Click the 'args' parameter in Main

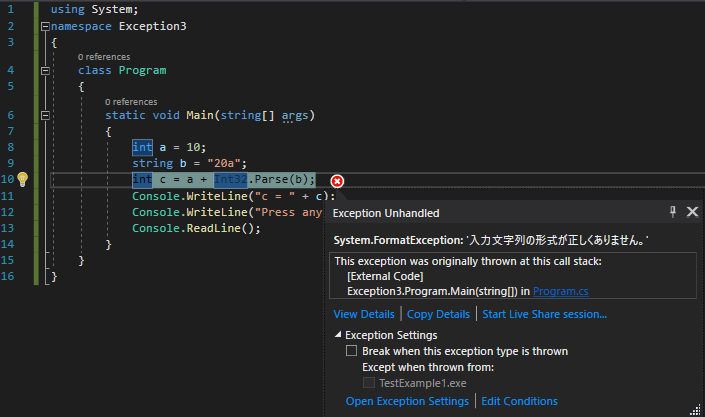pos(295,116)
